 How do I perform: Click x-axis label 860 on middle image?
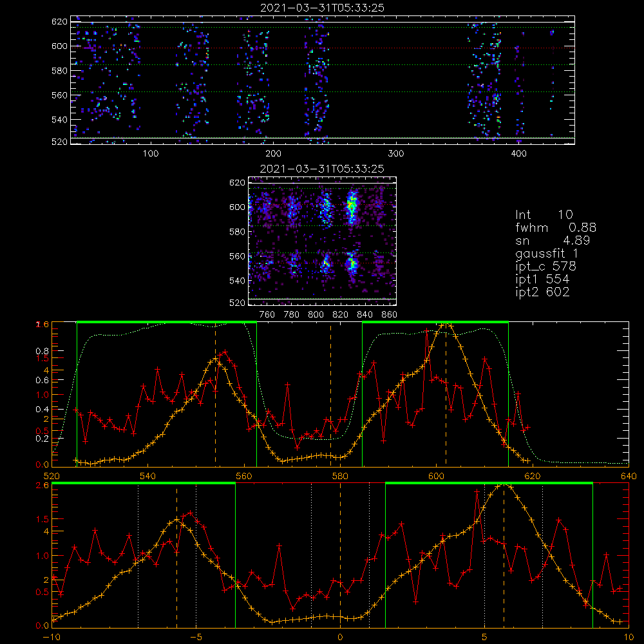390,315
